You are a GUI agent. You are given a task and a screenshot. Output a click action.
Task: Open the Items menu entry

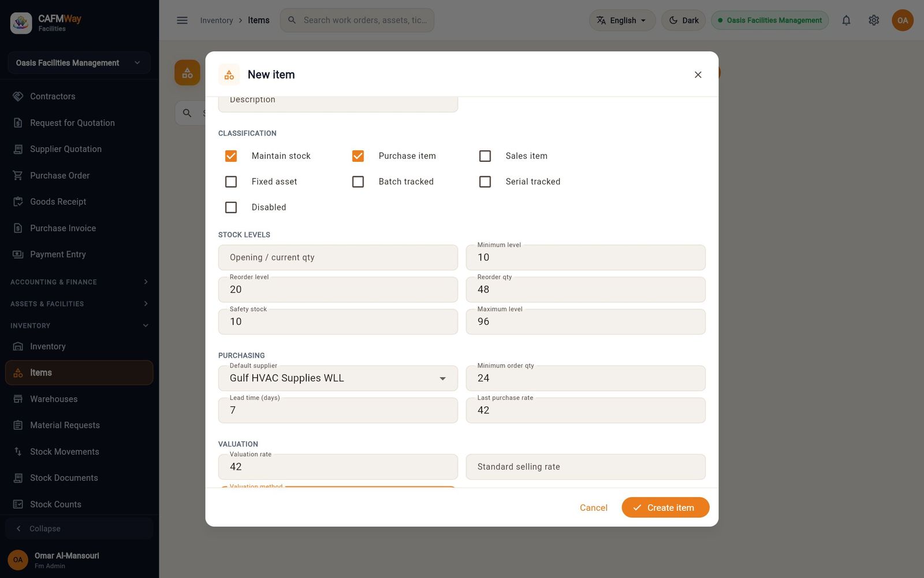(x=79, y=373)
